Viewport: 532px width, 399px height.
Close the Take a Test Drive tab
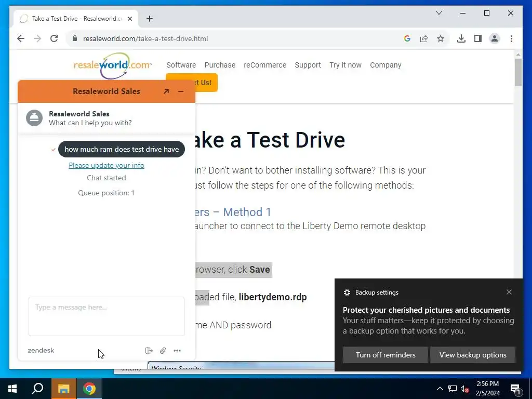(129, 19)
